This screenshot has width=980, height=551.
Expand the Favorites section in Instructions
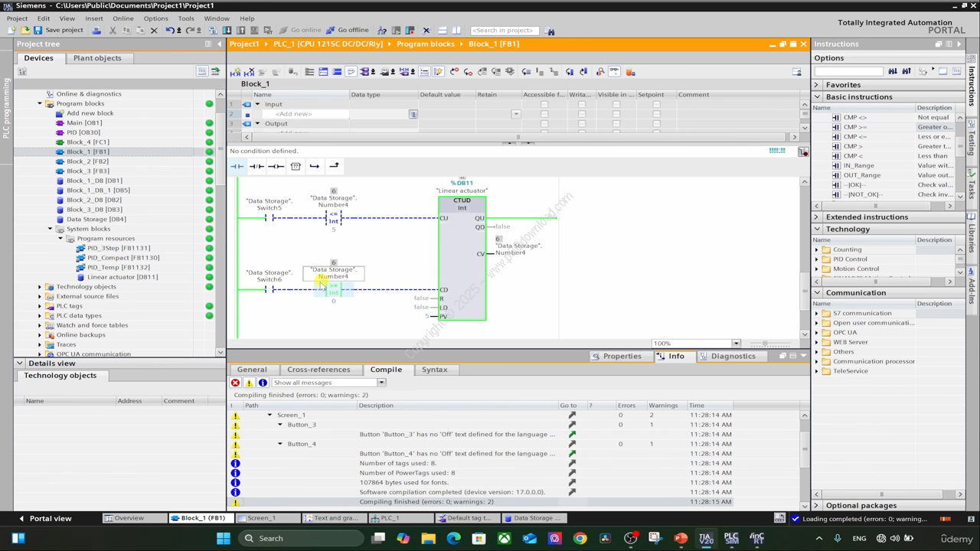coord(816,85)
